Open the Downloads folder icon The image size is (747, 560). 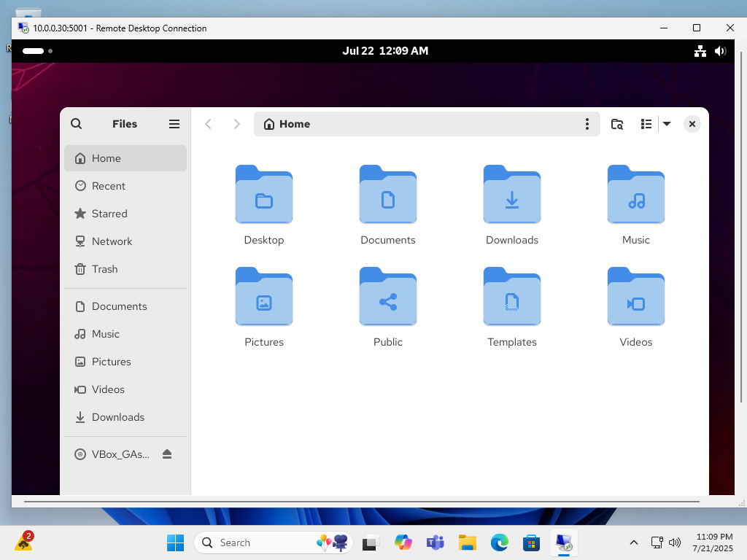(512, 195)
